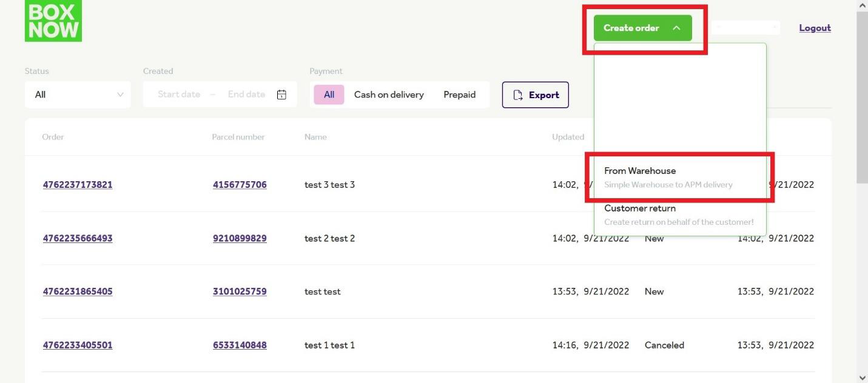The image size is (868, 383).
Task: Open order 4762235666493
Action: click(x=78, y=238)
